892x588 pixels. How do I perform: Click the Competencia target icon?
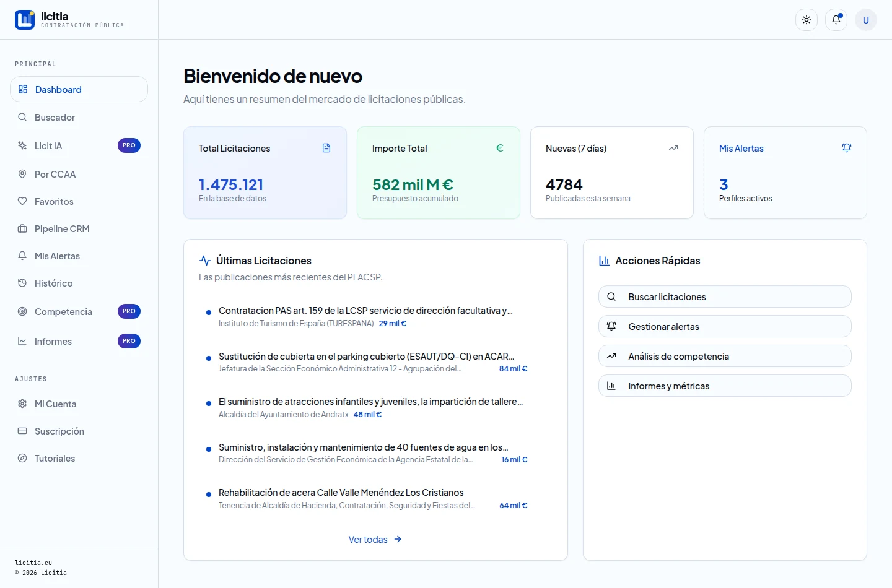(x=22, y=311)
